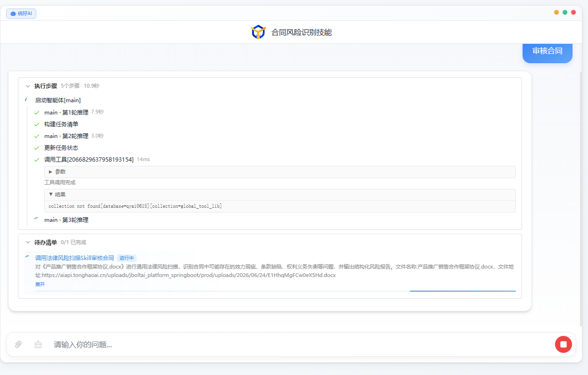Click the red stop generation button

(563, 344)
